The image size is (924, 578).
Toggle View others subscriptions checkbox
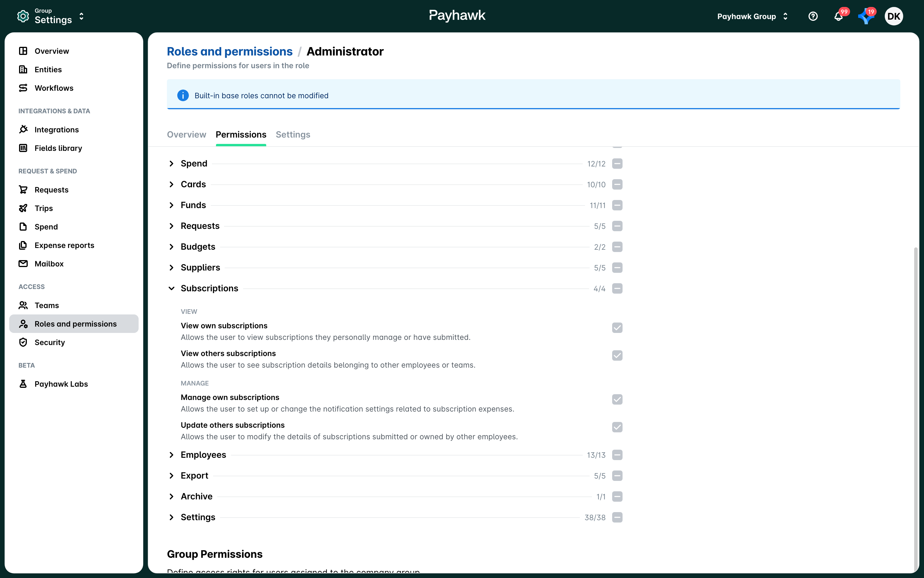click(617, 355)
